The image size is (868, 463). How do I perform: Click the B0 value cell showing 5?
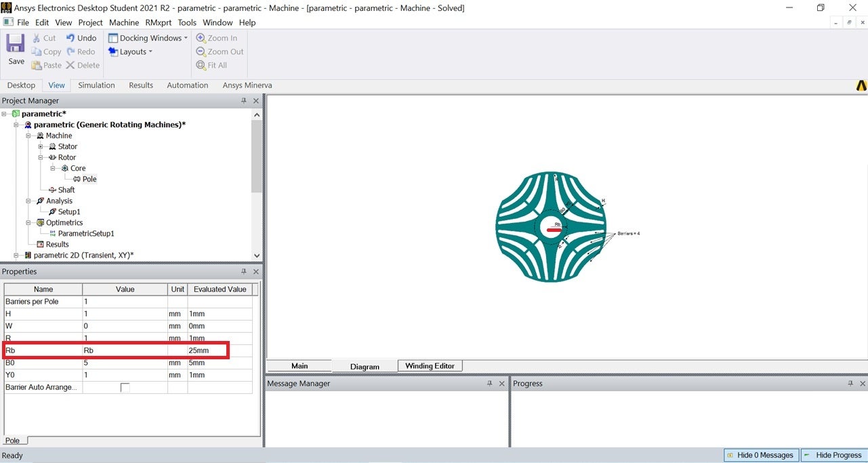coord(125,363)
